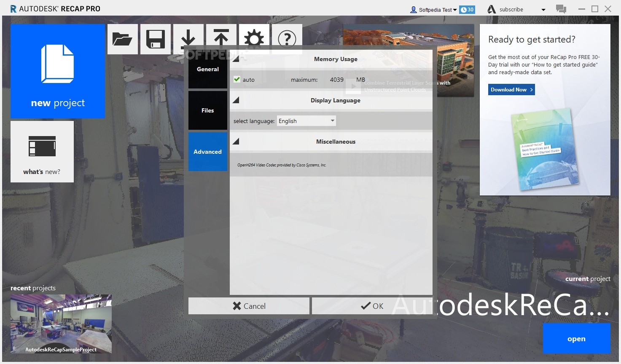The width and height of the screenshot is (621, 364).
Task: Open the dropdown arrow next to subscribe
Action: tap(543, 10)
